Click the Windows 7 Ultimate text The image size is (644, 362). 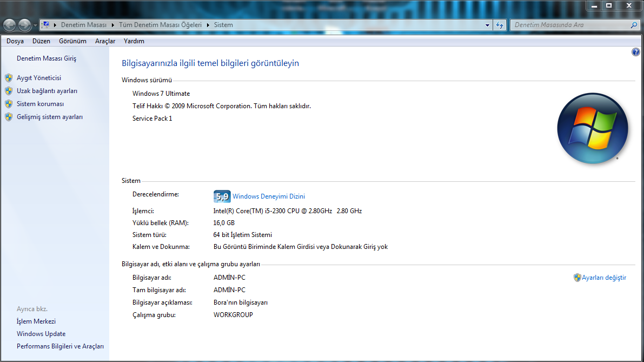(161, 94)
